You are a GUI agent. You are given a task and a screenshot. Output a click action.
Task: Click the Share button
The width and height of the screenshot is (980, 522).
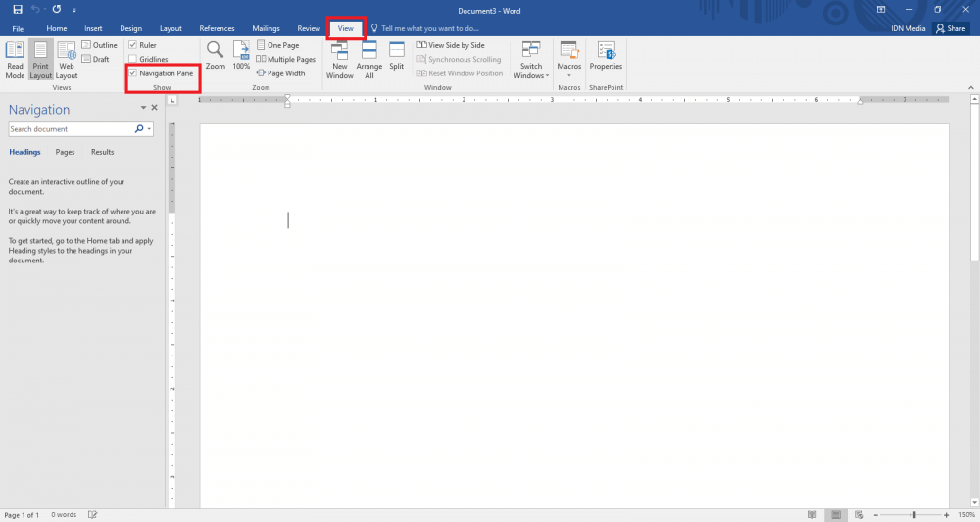[x=951, y=28]
